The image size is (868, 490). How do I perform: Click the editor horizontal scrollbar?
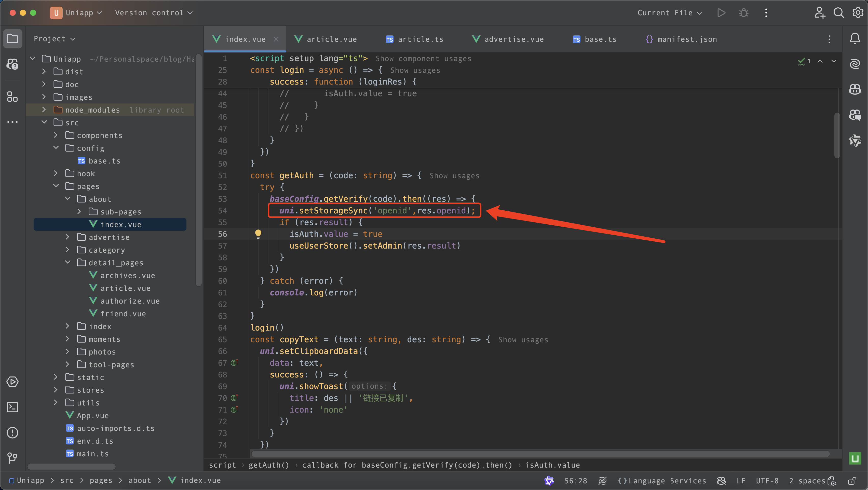click(539, 454)
